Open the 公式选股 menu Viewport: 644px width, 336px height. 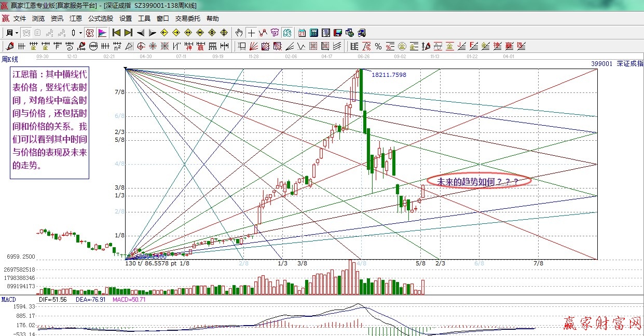tap(100, 18)
